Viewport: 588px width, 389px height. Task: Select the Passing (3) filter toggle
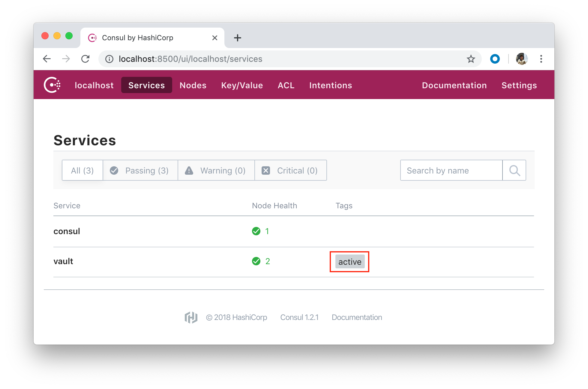(x=139, y=170)
